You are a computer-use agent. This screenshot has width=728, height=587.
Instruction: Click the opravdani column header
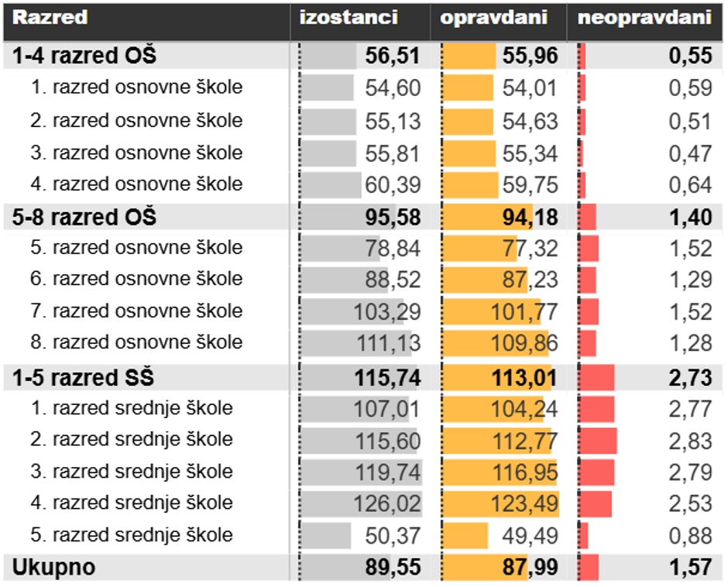[x=493, y=19]
